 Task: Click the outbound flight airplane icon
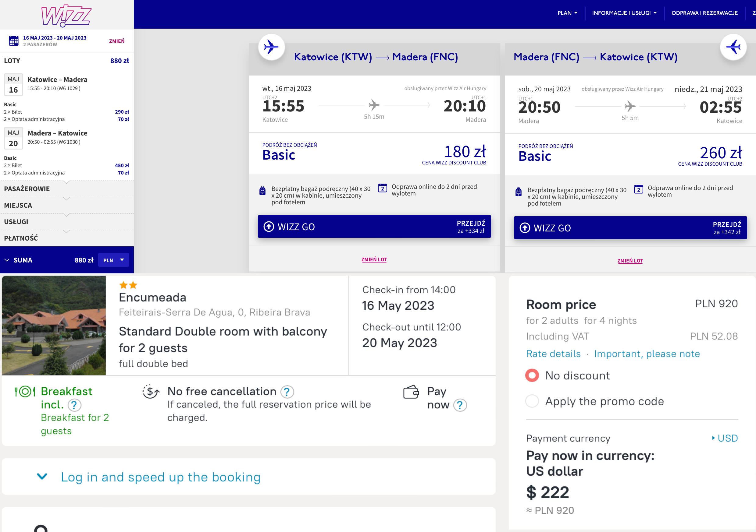tap(271, 47)
